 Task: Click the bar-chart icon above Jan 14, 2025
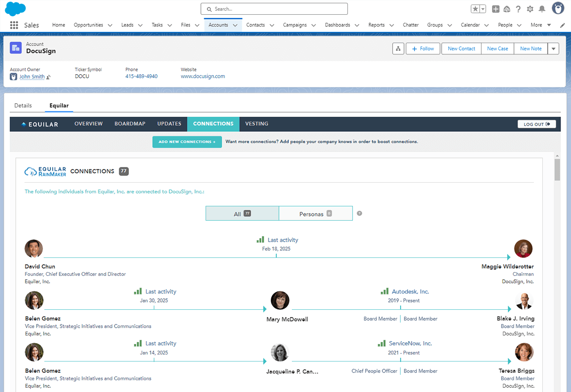pyautogui.click(x=138, y=343)
